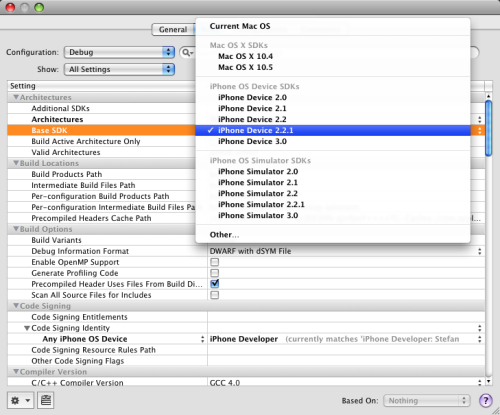500x415 pixels.
Task: Select Mac OS X 10.4 SDK
Action: pos(333,56)
